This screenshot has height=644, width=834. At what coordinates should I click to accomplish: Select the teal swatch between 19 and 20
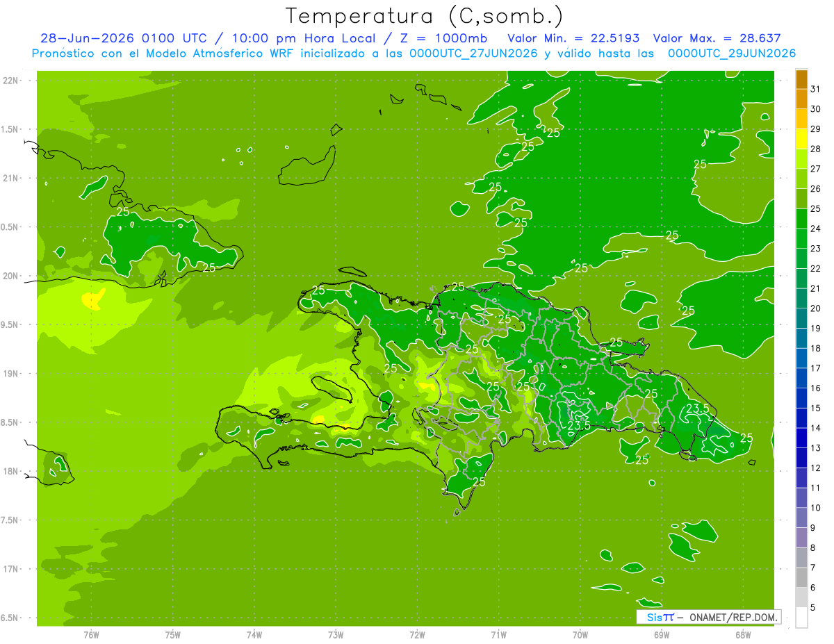(x=801, y=318)
